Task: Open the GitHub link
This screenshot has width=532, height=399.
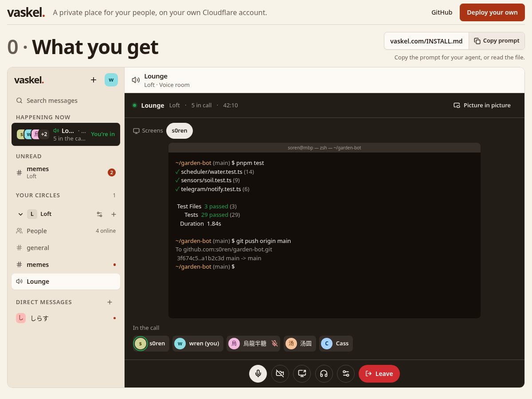Action: pyautogui.click(x=442, y=12)
